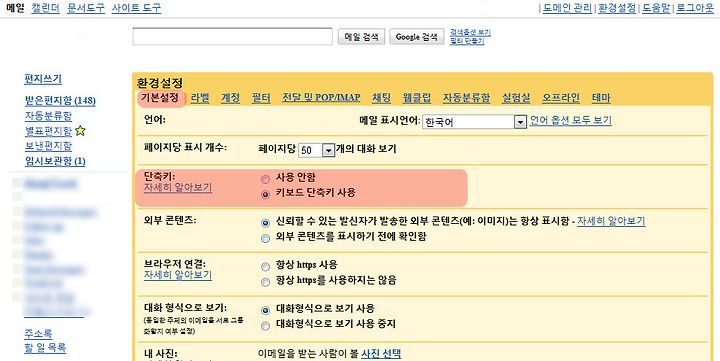Open the 할 일 목록 link

pyautogui.click(x=45, y=348)
